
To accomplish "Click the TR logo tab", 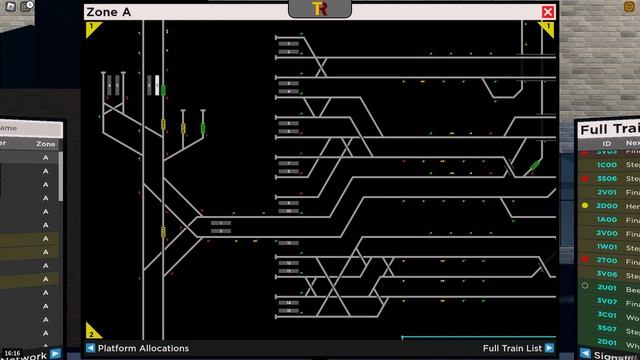I will pos(320,9).
